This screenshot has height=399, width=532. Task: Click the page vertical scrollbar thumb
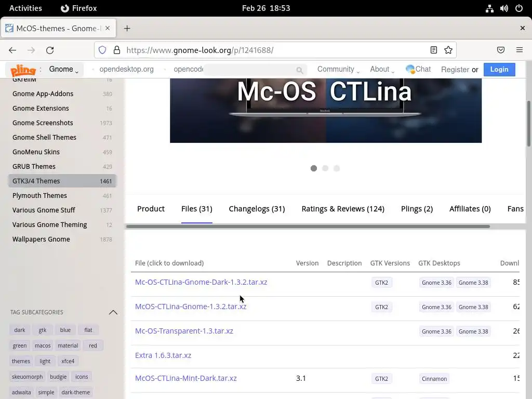click(x=528, y=124)
